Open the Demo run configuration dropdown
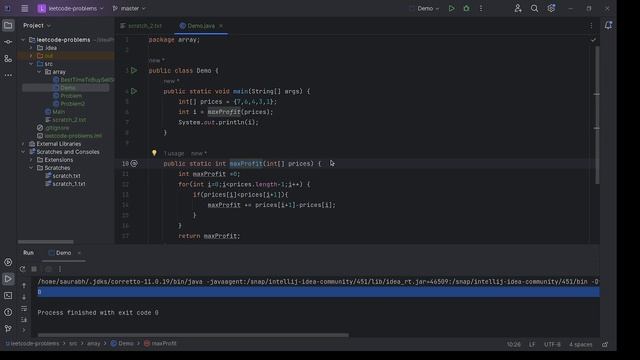This screenshot has width=640, height=360. point(428,8)
